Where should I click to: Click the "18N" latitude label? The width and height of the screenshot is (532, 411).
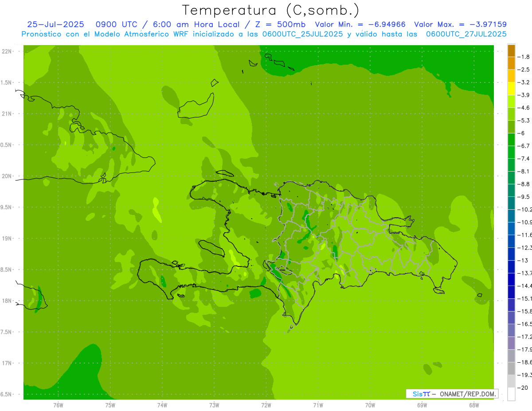[x=7, y=301]
